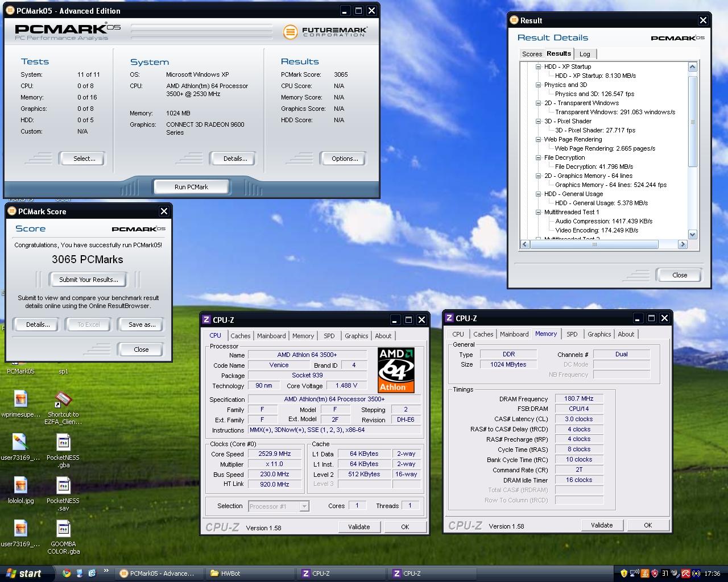Collapse the 2D - Transparent Windows node
The width and height of the screenshot is (728, 582).
[538, 103]
